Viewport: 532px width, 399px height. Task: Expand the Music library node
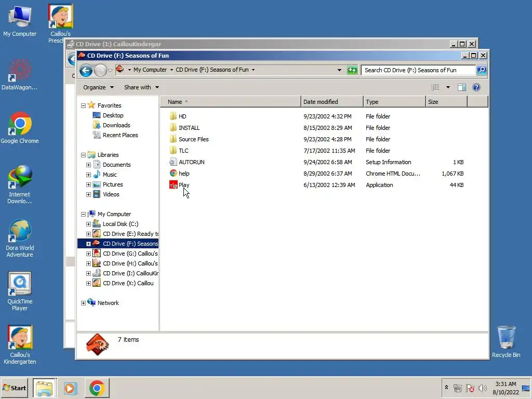coord(88,175)
